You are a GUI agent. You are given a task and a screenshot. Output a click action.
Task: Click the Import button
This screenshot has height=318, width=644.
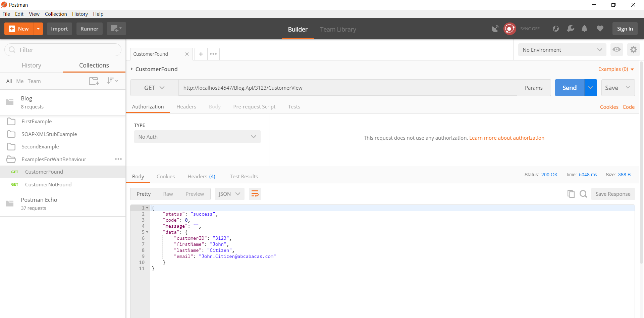[59, 29]
